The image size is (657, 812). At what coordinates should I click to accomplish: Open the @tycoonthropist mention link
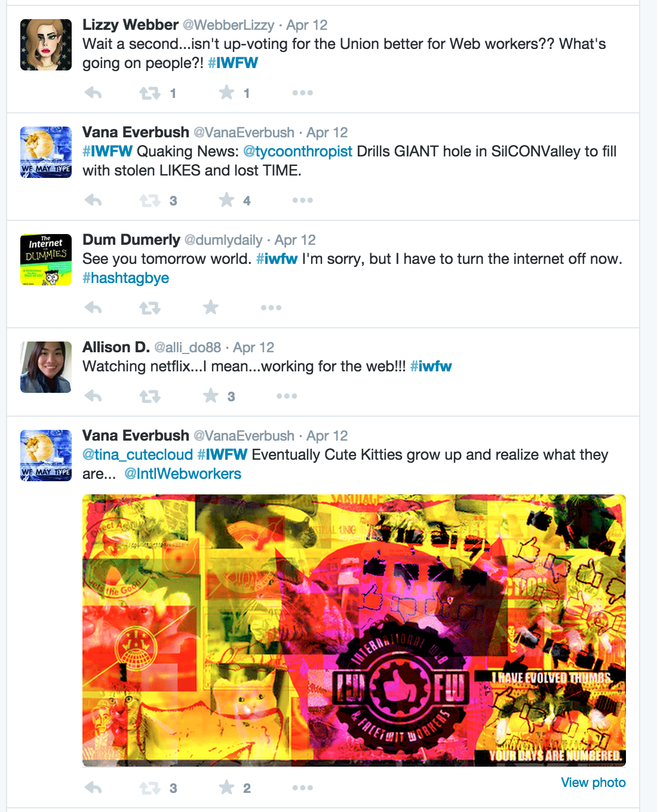pyautogui.click(x=297, y=152)
